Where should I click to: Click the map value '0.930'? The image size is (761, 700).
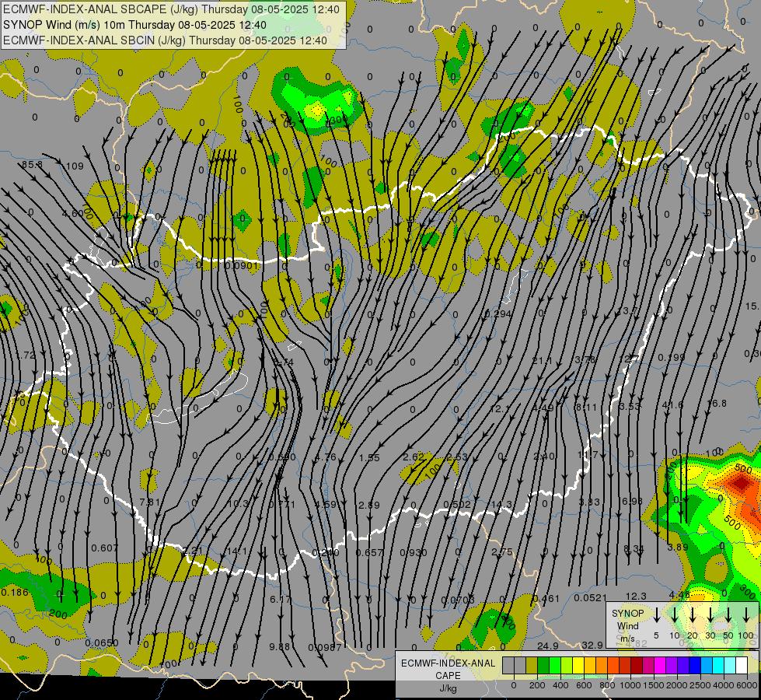414,552
